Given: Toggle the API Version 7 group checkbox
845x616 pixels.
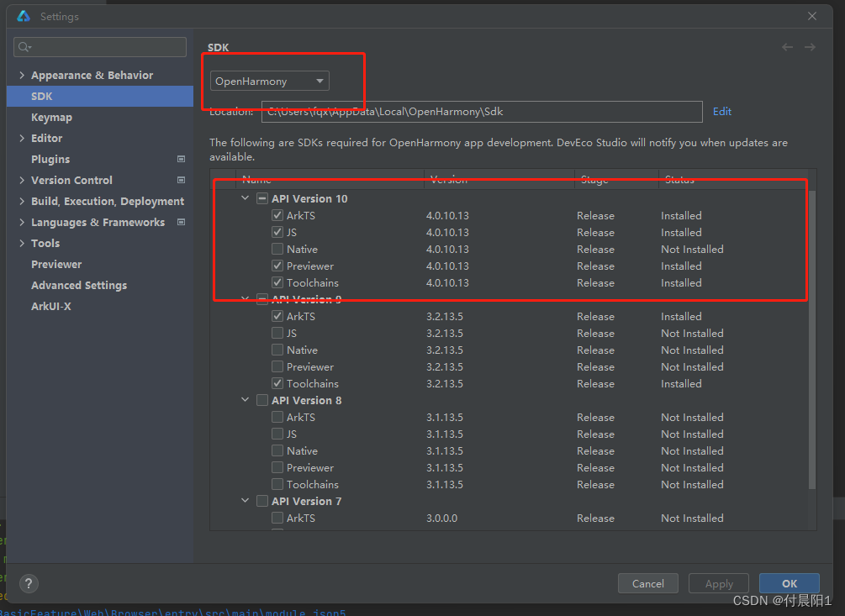Looking at the screenshot, I should (x=261, y=501).
